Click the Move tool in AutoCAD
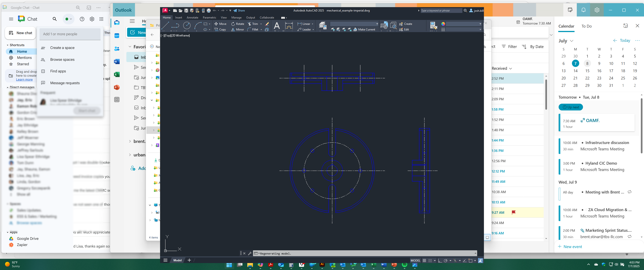This screenshot has height=270, width=644. point(220,24)
